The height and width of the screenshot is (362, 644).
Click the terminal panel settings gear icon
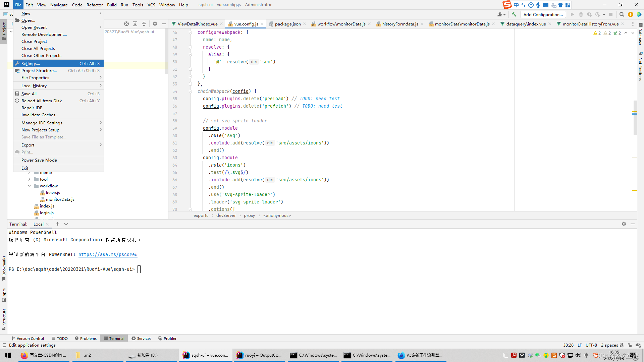tap(624, 224)
